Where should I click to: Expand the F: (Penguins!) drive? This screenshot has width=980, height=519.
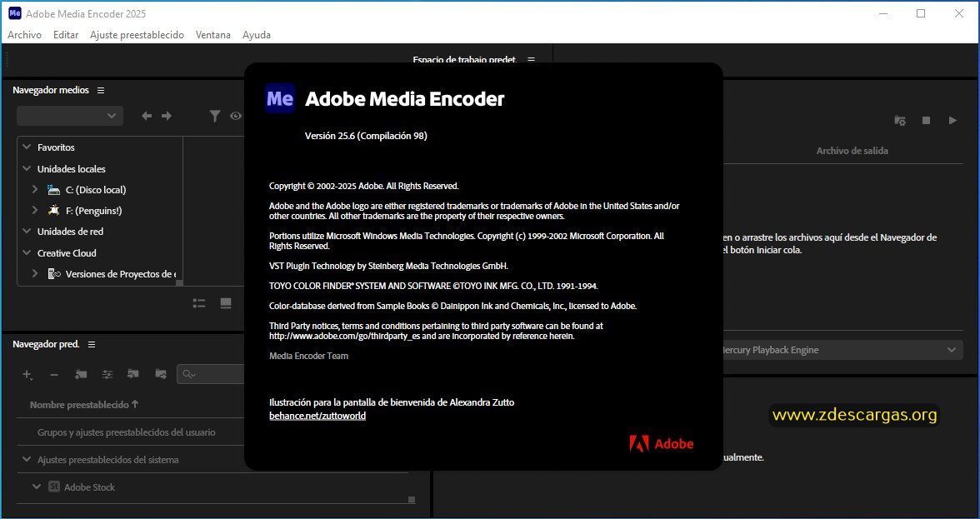point(35,211)
